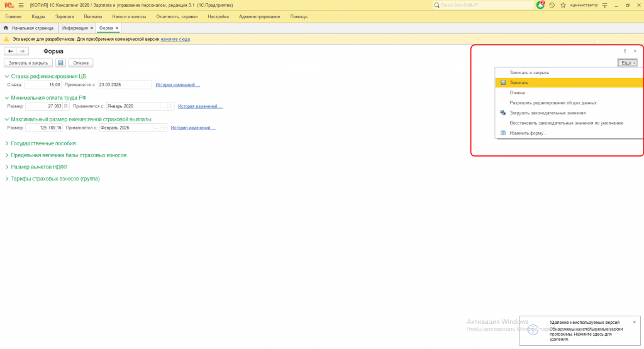Open the history clock icon

pyautogui.click(x=552, y=5)
